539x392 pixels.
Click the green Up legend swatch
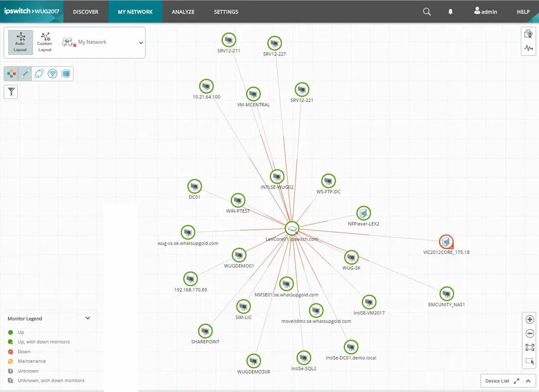11,332
